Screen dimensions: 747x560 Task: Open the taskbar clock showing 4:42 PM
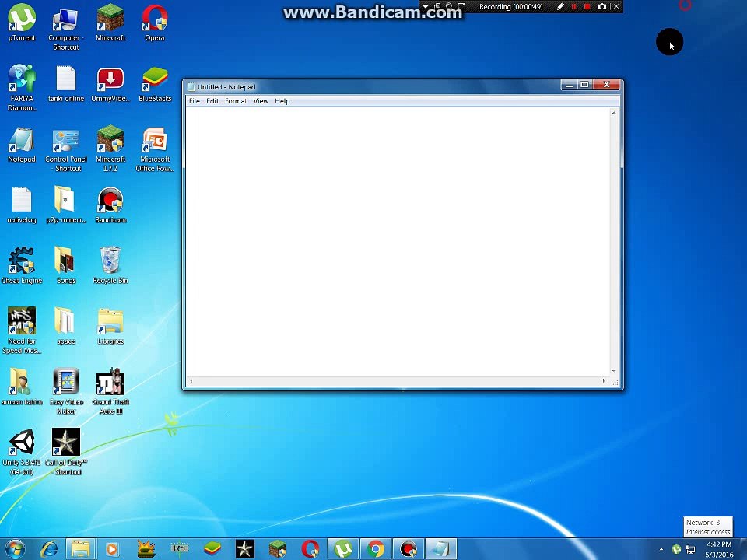click(x=719, y=550)
